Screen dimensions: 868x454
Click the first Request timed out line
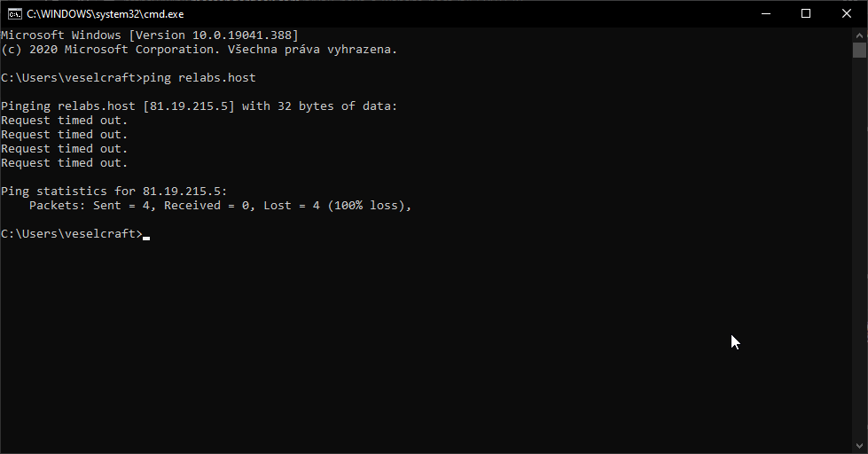coord(64,120)
